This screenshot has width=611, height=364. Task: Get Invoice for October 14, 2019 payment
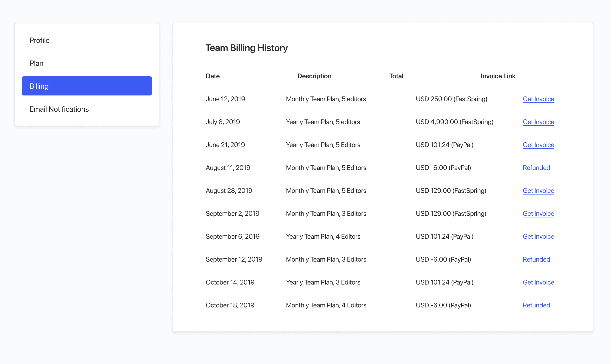pos(538,282)
